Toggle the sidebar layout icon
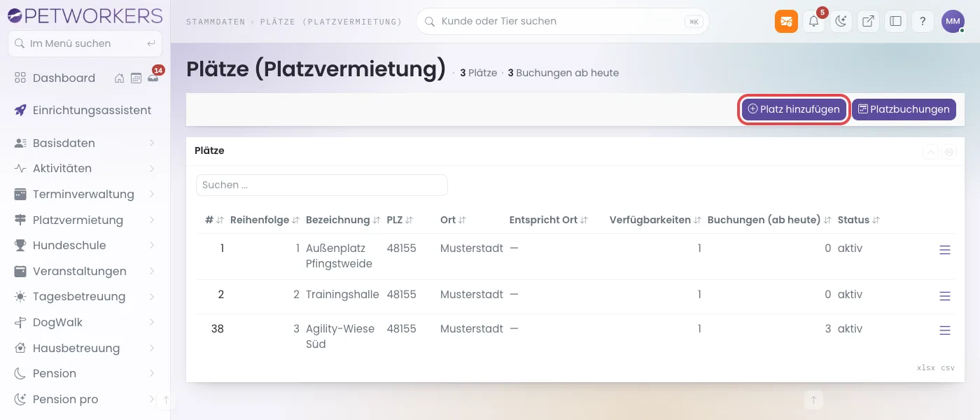The image size is (980, 420). 895,22
